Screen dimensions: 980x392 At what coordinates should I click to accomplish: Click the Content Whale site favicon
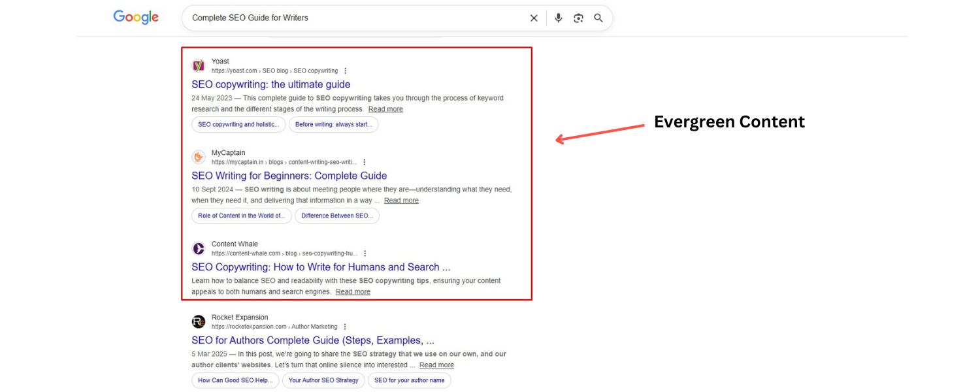click(199, 248)
